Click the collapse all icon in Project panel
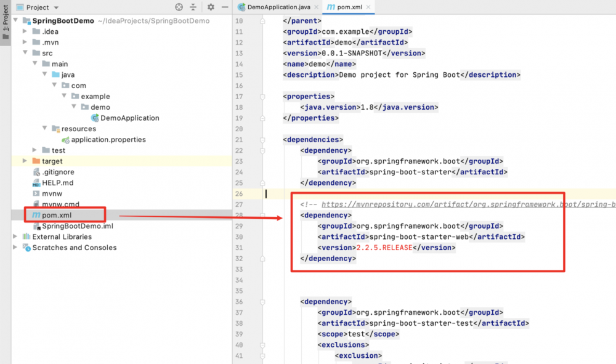The image size is (616, 364). (x=193, y=7)
